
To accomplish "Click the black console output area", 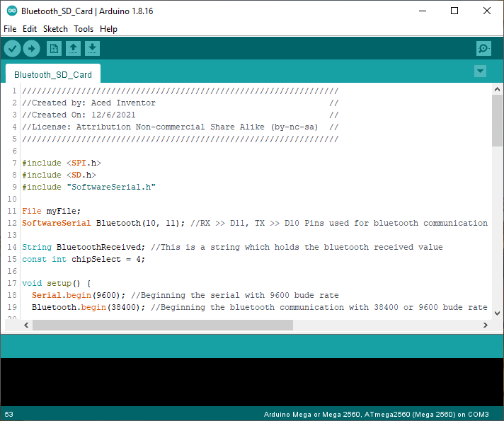I will pos(252,382).
